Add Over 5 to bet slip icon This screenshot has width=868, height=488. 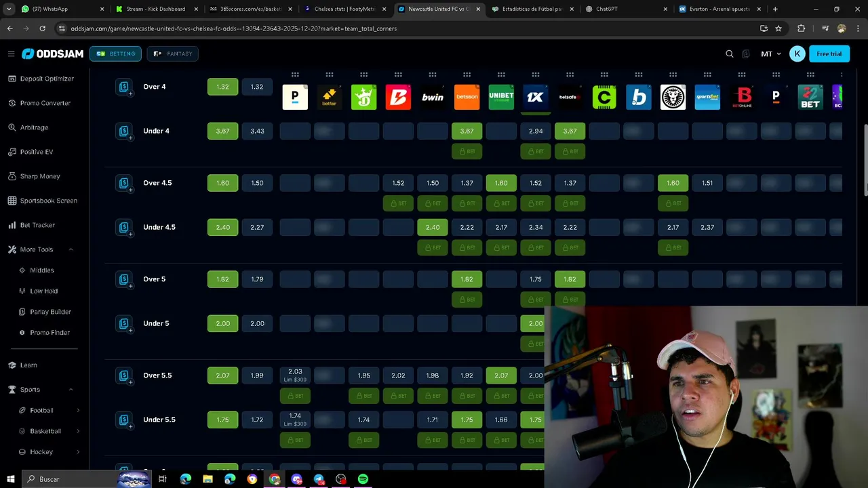124,280
